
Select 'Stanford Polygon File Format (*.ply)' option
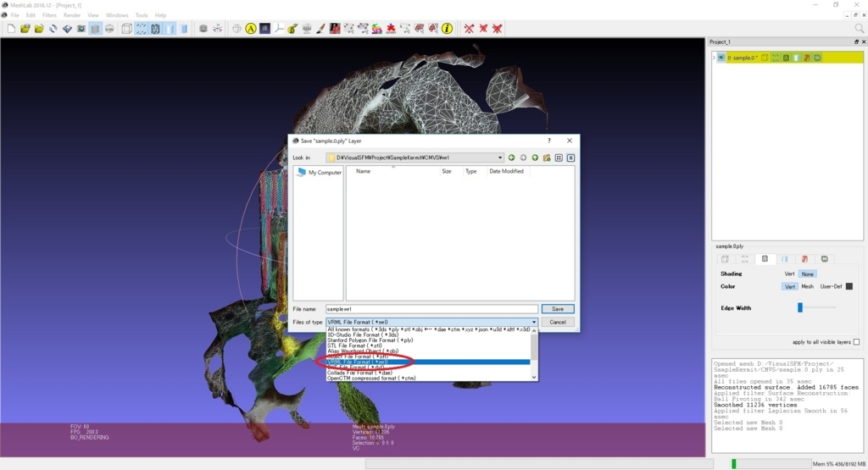[428, 340]
